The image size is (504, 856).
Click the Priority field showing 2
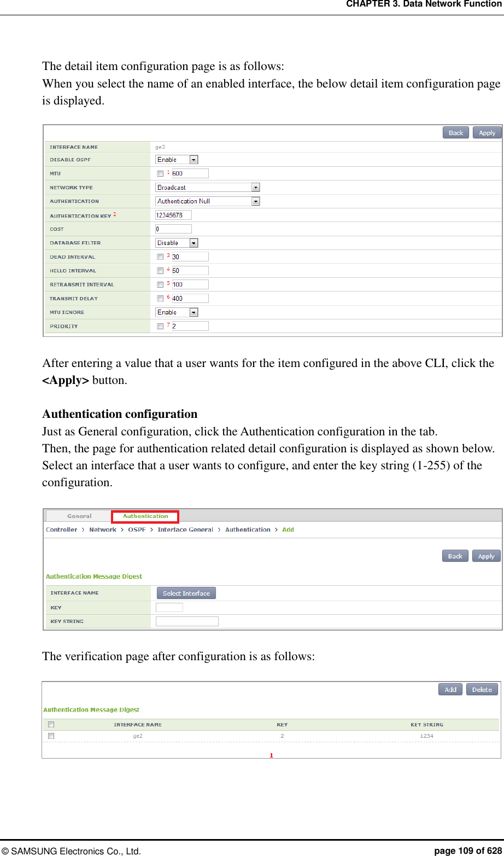coord(190,326)
